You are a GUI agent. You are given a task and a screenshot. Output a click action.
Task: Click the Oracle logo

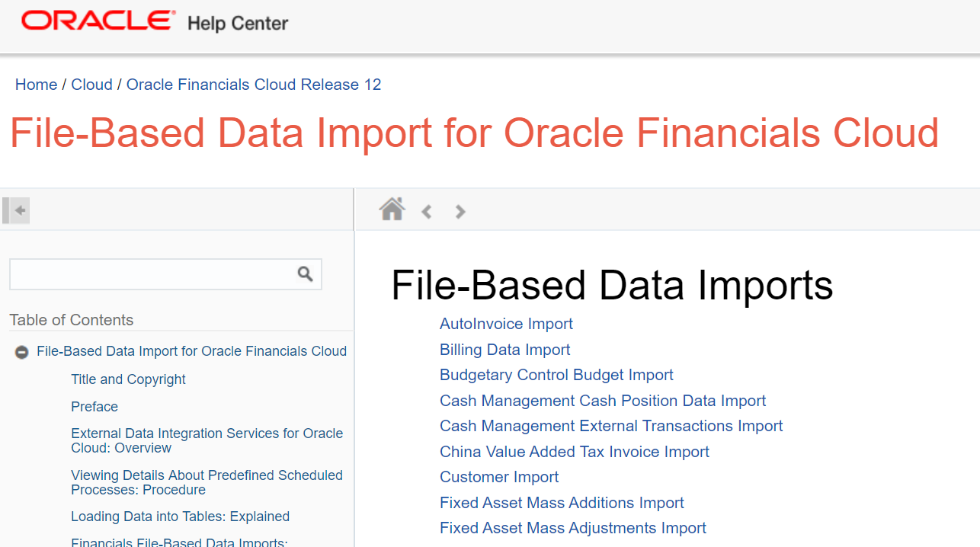pyautogui.click(x=98, y=21)
